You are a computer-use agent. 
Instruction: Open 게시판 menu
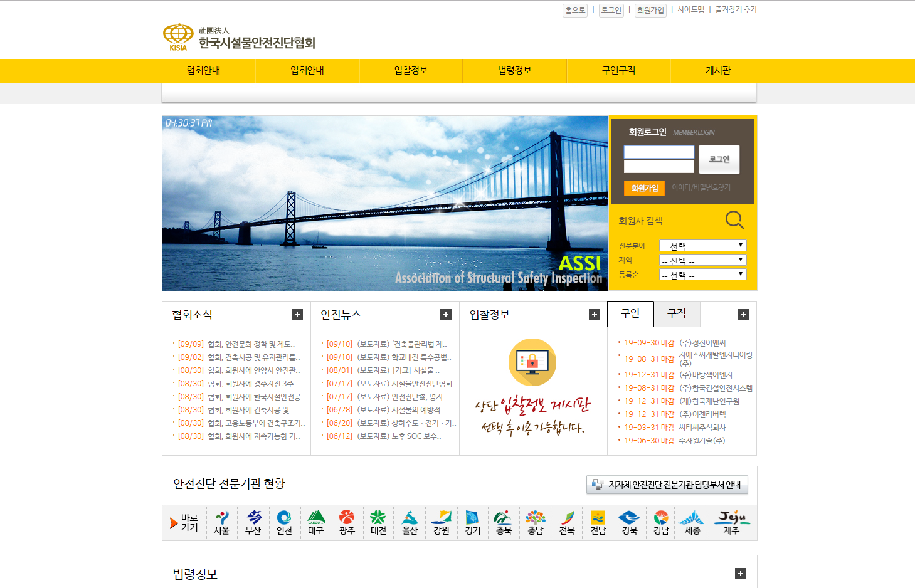tap(718, 70)
